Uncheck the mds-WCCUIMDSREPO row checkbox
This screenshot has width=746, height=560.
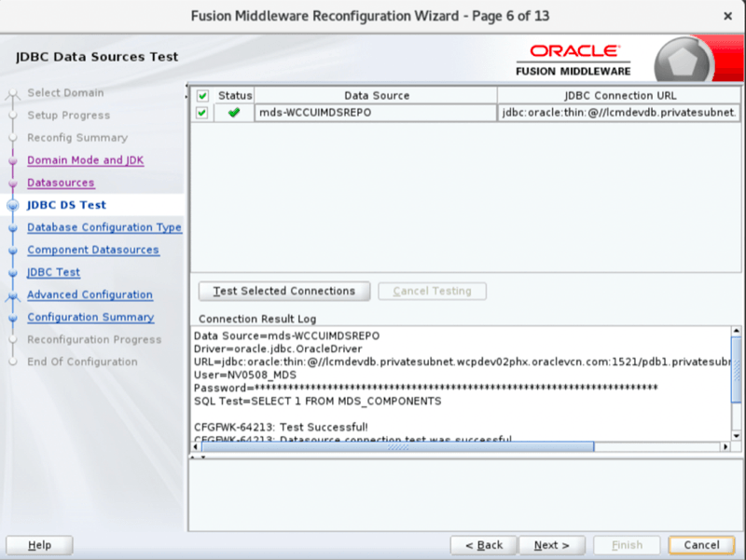pyautogui.click(x=202, y=113)
